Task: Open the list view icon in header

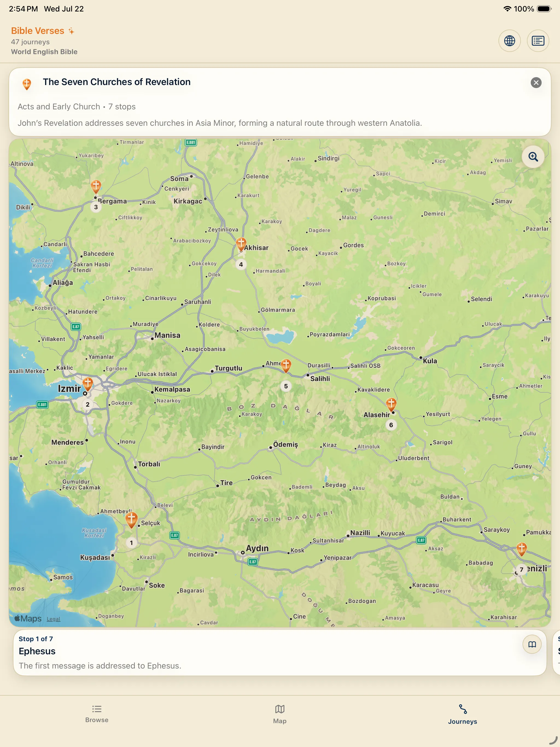Action: pyautogui.click(x=538, y=41)
